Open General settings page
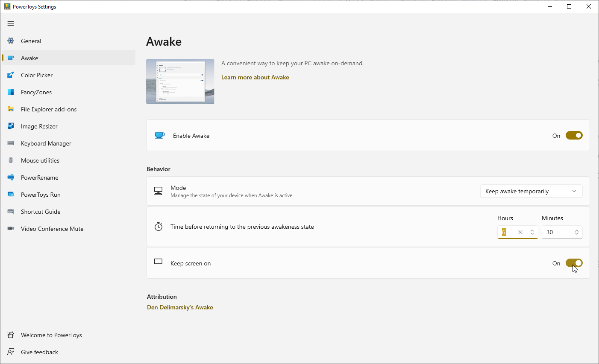This screenshot has width=599, height=364. point(69,41)
